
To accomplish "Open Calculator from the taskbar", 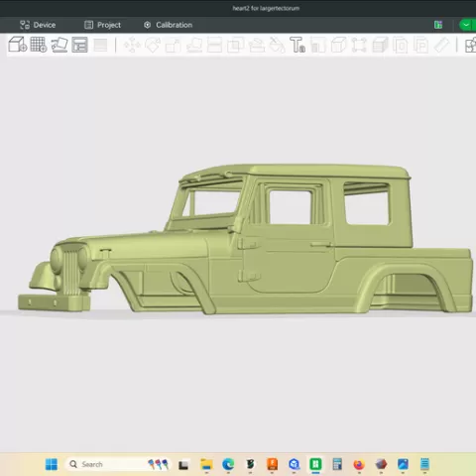I will coord(337,464).
